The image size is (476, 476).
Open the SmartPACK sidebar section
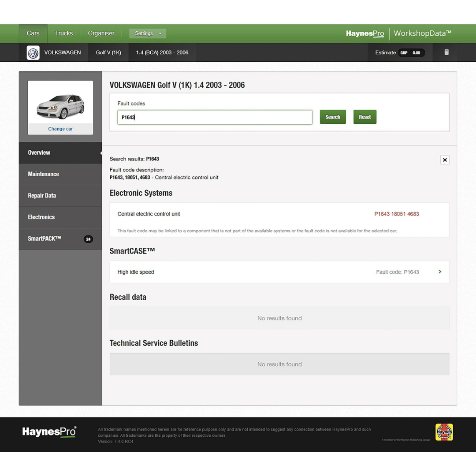[x=60, y=239]
